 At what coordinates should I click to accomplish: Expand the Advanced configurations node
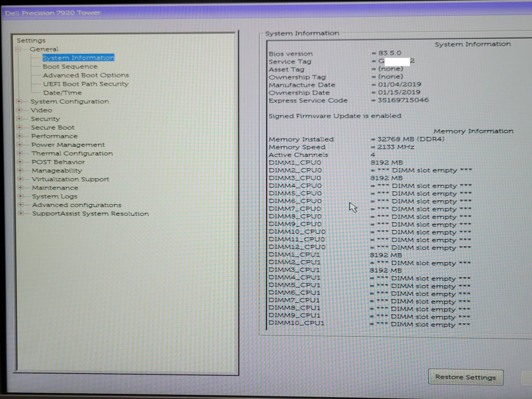pyautogui.click(x=21, y=205)
